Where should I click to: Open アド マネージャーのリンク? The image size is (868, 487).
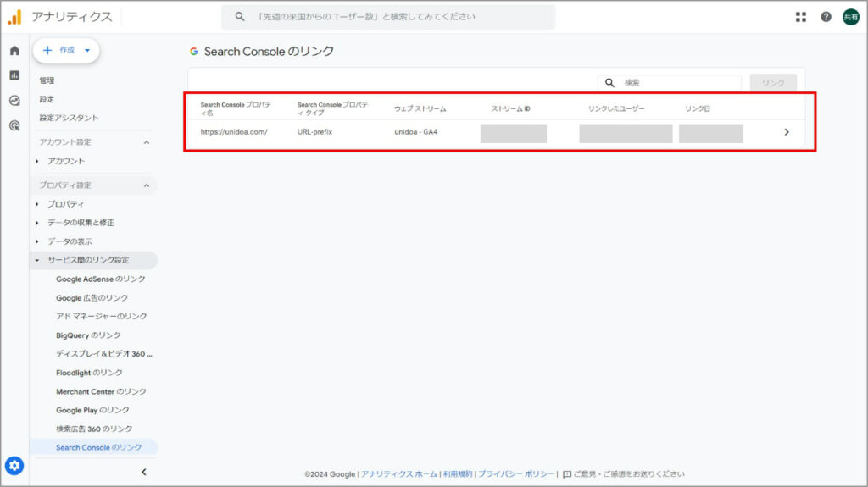click(102, 317)
